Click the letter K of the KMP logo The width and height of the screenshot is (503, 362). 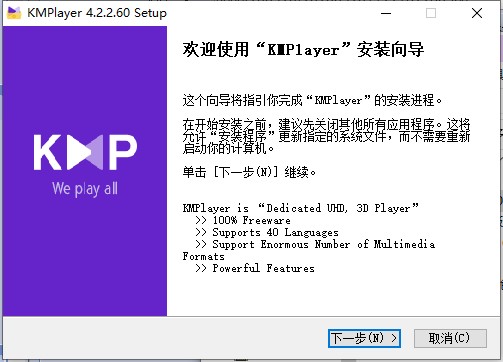click(x=47, y=152)
